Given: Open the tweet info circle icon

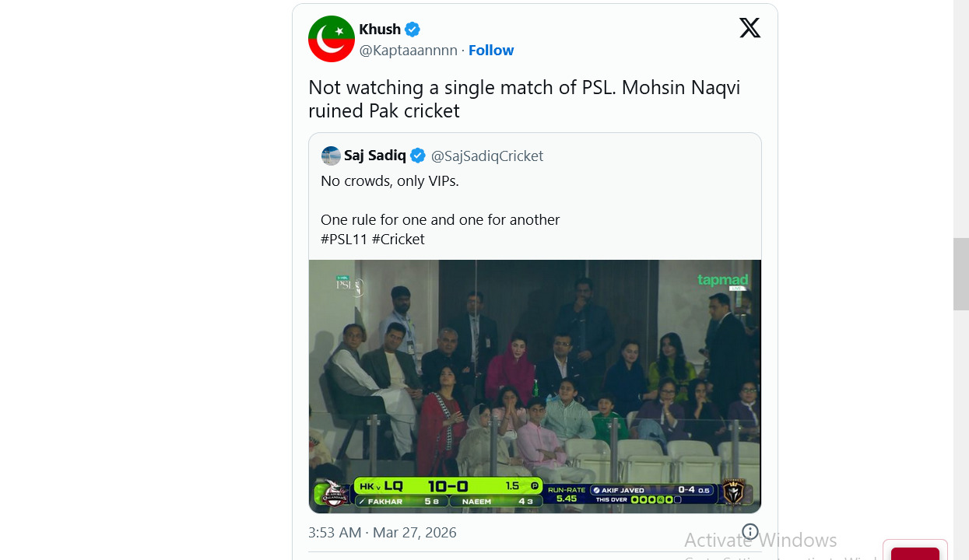Looking at the screenshot, I should (x=750, y=532).
